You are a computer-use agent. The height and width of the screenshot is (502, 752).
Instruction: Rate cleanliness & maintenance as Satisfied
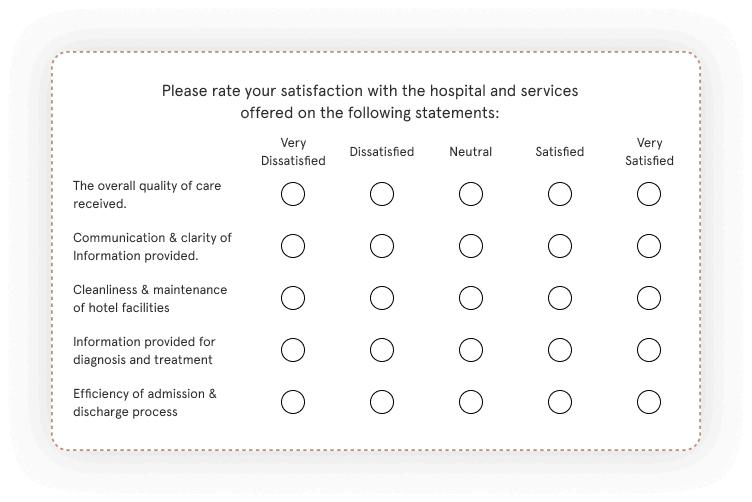tap(560, 298)
